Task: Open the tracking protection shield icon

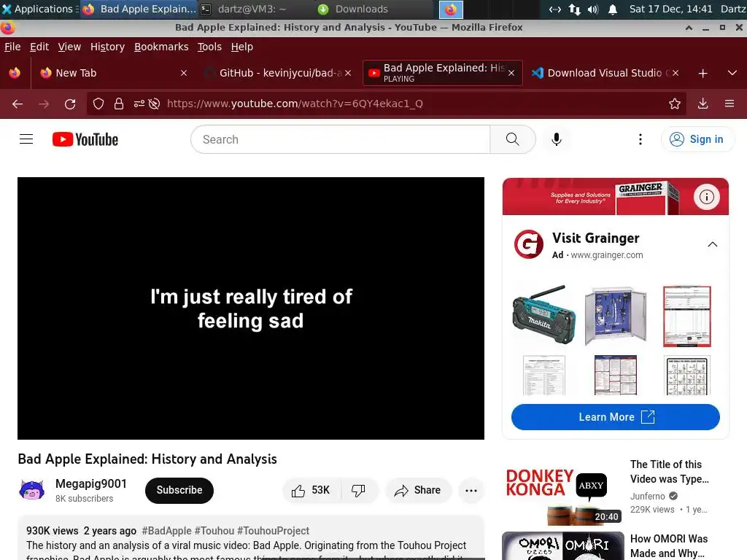Action: (x=98, y=104)
